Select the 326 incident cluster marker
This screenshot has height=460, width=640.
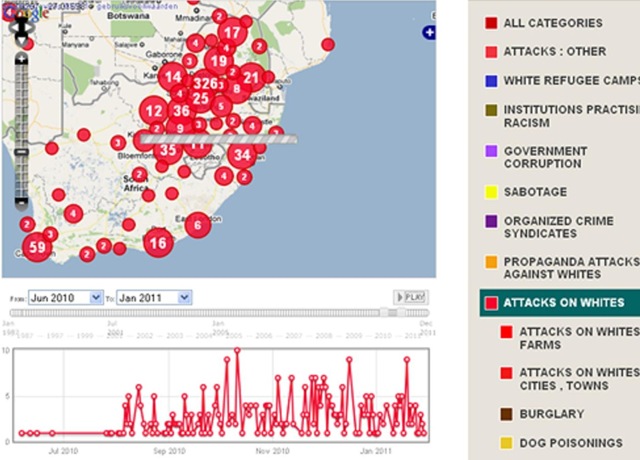[205, 84]
